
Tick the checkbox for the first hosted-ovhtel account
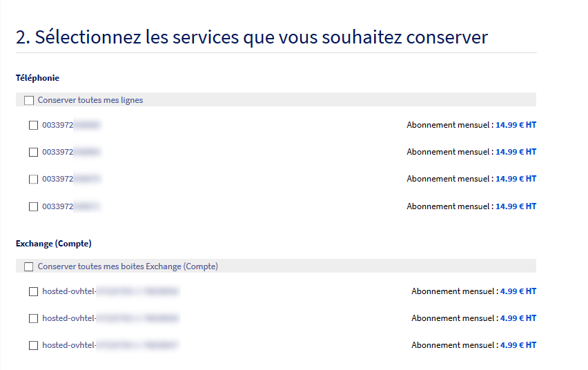pos(33,292)
